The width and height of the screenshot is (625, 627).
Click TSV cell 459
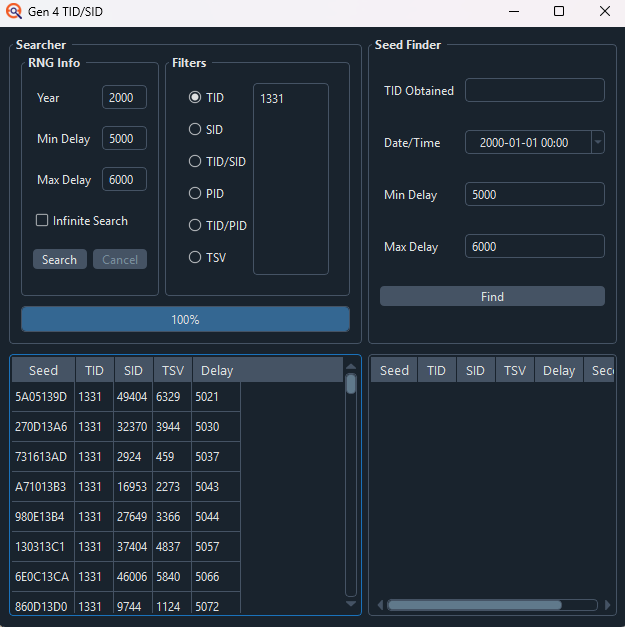coord(172,457)
